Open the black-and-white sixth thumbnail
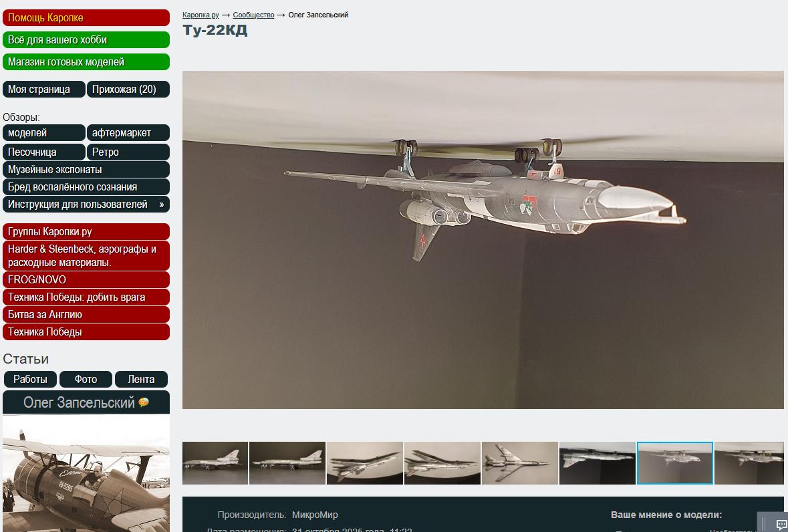Image resolution: width=788 pixels, height=532 pixels. tap(597, 462)
